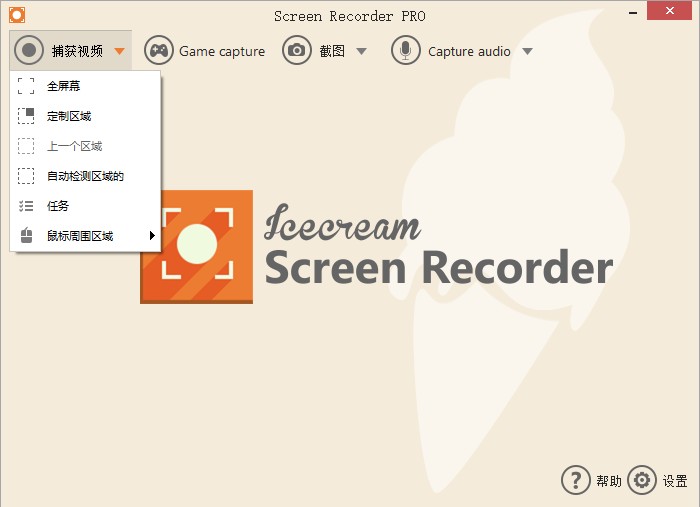This screenshot has height=507, width=700.
Task: Open the 截图 dropdown arrow
Action: [362, 51]
